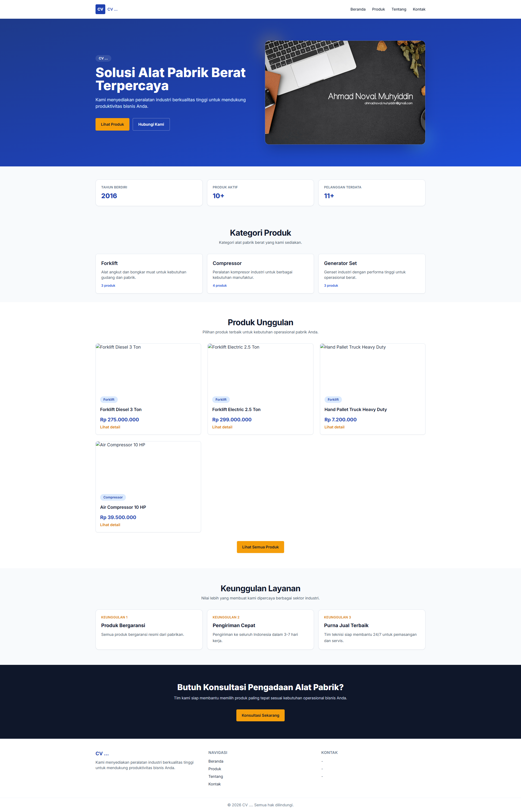The image size is (521, 812).
Task: Open the Beranda nav menu item
Action: [x=358, y=9]
